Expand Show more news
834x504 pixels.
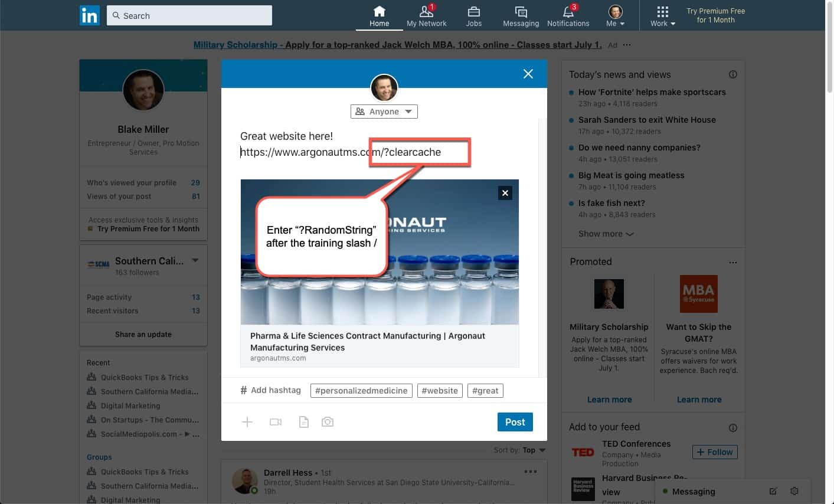coord(606,234)
